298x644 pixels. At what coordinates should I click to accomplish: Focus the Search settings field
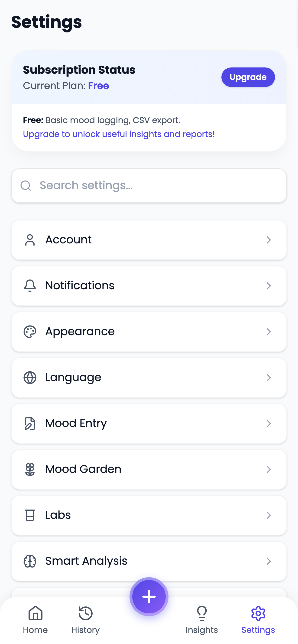(x=149, y=186)
